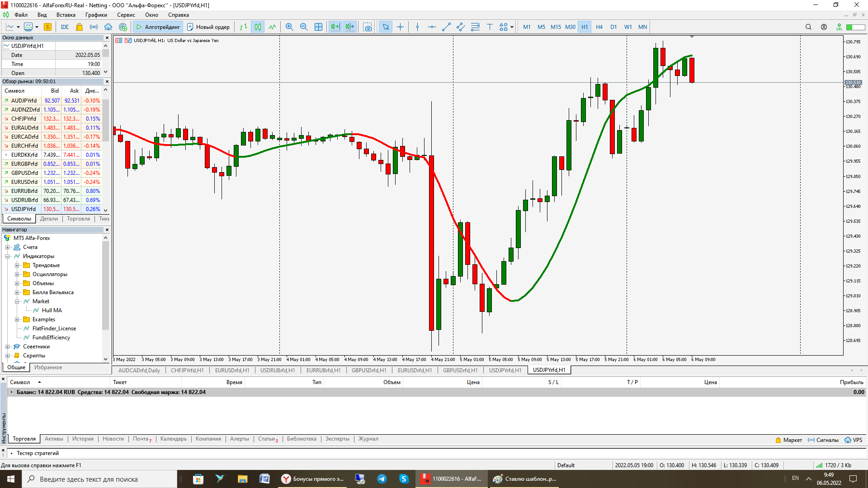Open the Market shopping bag icon
Screen dimensions: 868x488
[x=80, y=27]
